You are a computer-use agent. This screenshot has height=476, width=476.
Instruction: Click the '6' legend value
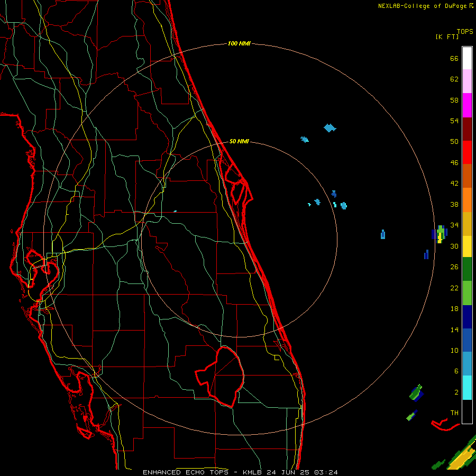coord(456,371)
